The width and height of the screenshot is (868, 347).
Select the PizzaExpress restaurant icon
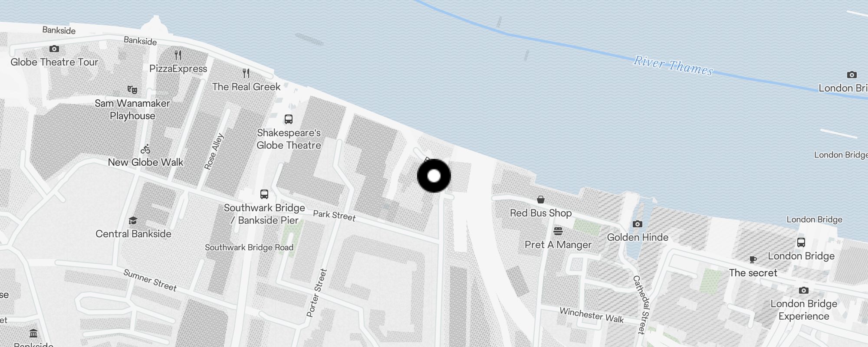pos(178,55)
